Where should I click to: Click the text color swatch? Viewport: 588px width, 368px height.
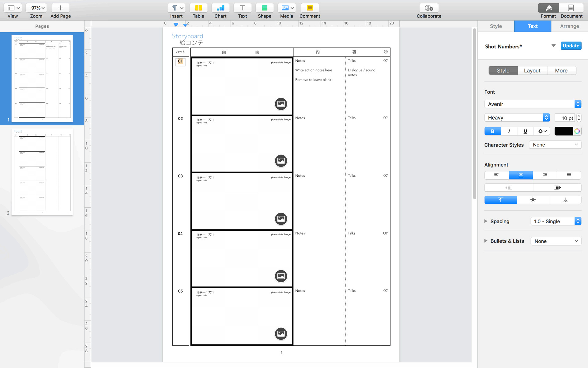(x=563, y=131)
